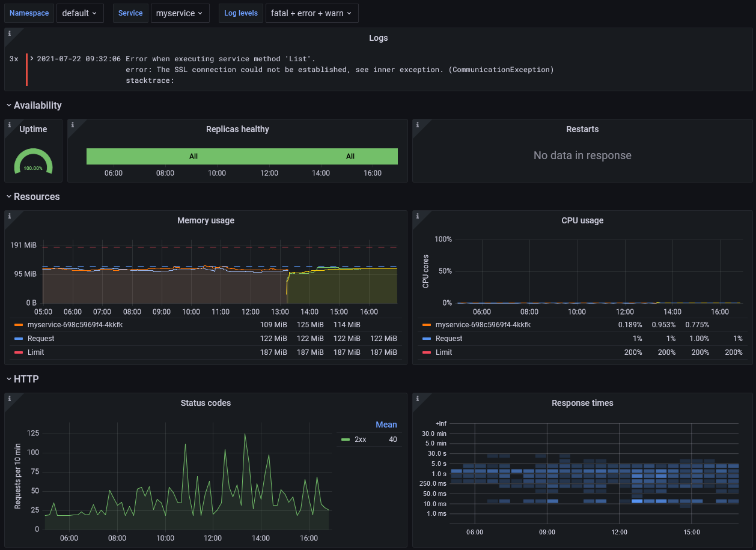Toggle the Request series in Memory usage legend
This screenshot has height=550, width=756.
coord(41,339)
